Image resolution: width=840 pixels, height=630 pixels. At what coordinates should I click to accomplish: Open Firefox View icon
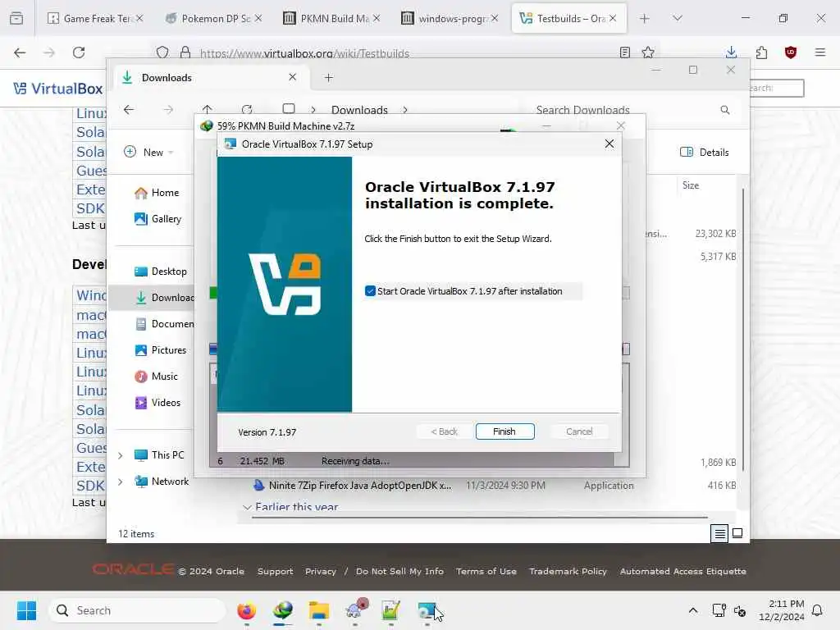pyautogui.click(x=16, y=18)
